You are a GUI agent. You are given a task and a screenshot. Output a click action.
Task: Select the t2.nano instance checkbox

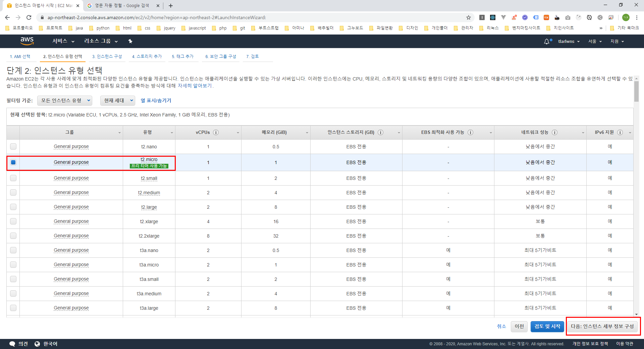(x=13, y=146)
